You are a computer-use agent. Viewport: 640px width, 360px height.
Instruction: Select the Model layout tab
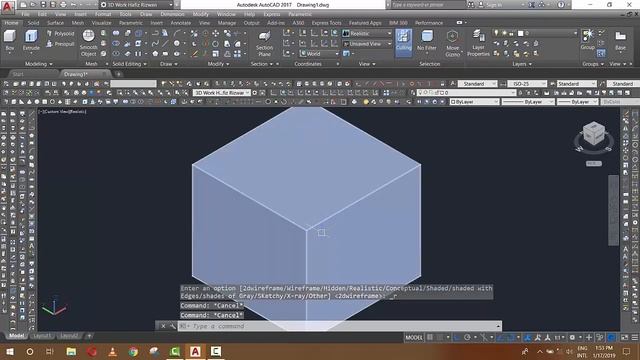pyautogui.click(x=16, y=336)
